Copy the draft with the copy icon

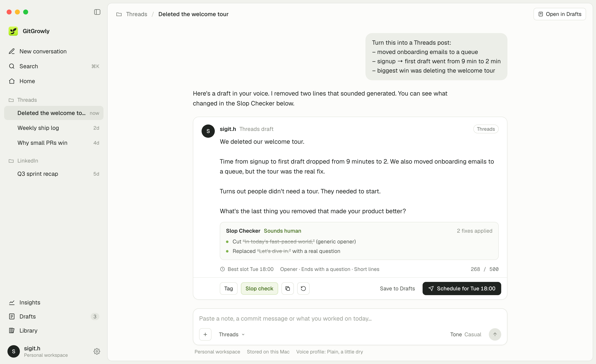[288, 289]
